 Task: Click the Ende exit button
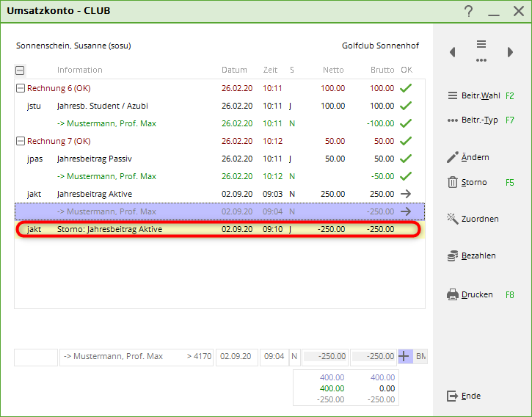pos(464,396)
